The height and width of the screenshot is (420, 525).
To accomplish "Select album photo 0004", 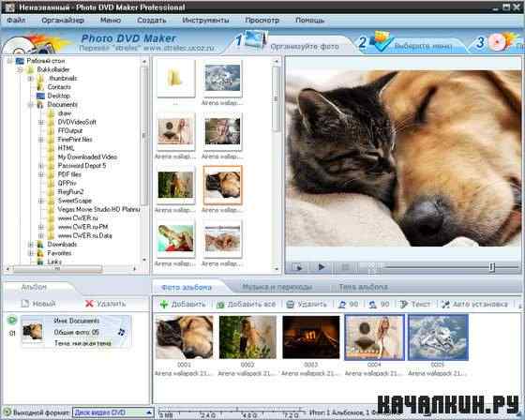I will pyautogui.click(x=374, y=337).
